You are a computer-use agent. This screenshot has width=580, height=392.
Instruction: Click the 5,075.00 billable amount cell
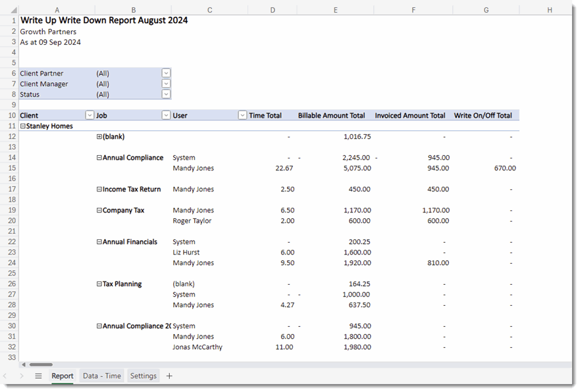coord(357,168)
